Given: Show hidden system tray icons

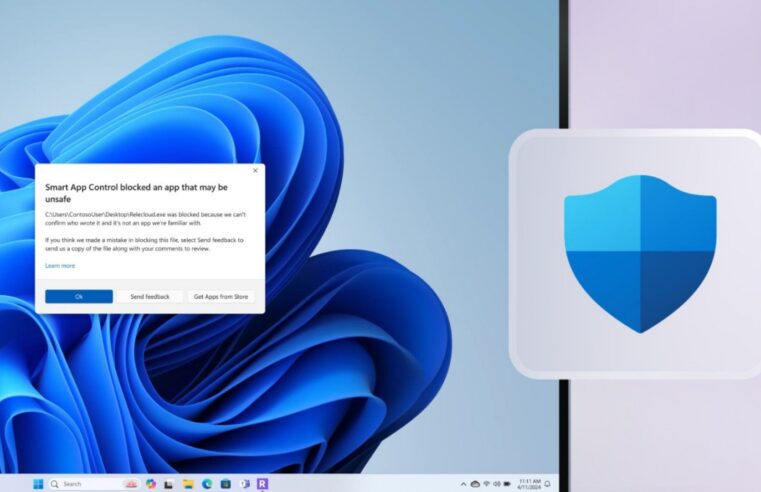Looking at the screenshot, I should coord(463,484).
